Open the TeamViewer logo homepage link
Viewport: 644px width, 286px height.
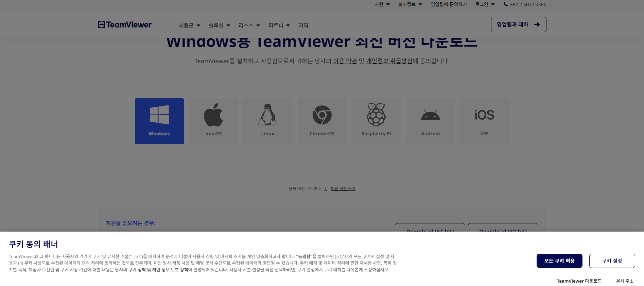(x=125, y=24)
